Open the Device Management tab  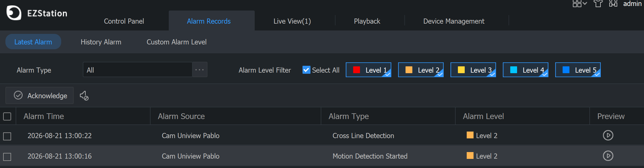(x=454, y=21)
